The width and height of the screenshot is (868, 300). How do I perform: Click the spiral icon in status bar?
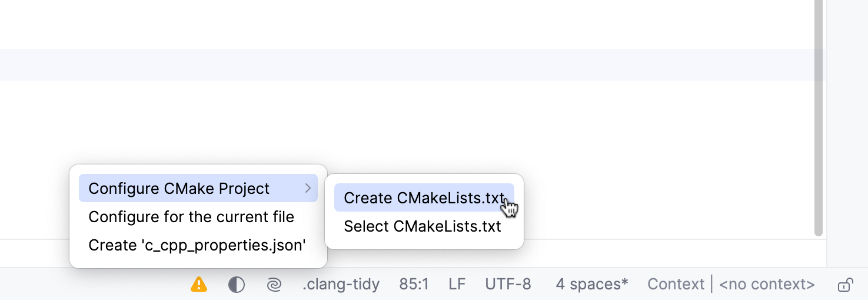point(274,285)
